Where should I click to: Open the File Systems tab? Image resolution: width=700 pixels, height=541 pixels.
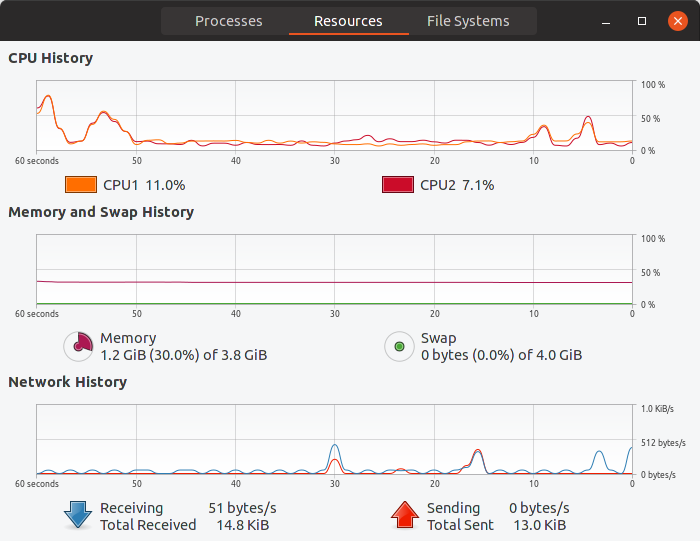(x=468, y=21)
